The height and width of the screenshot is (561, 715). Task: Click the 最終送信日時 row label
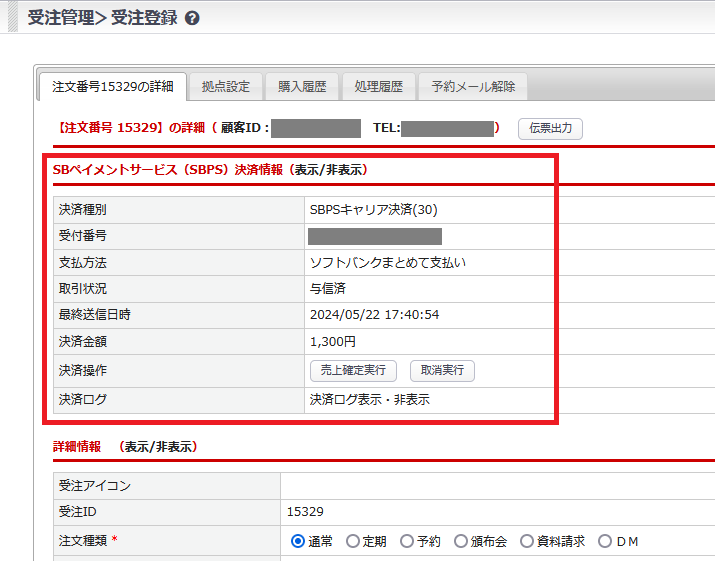click(94, 315)
